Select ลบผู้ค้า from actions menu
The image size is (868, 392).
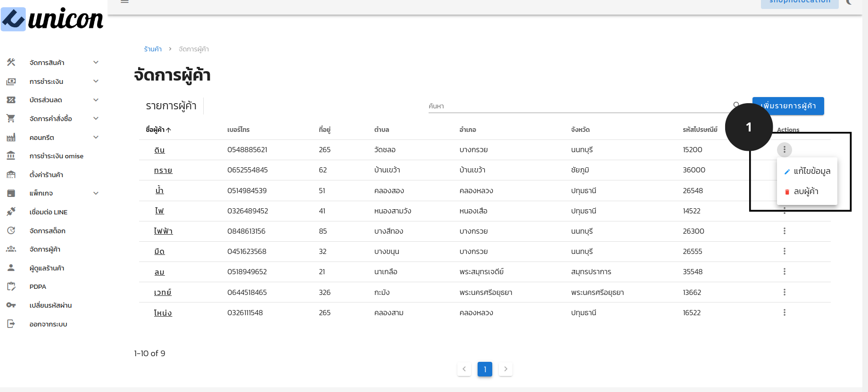[807, 191]
